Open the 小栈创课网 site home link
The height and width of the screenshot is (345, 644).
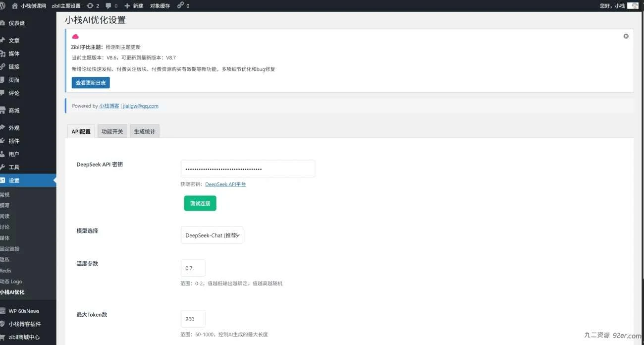[x=29, y=6]
